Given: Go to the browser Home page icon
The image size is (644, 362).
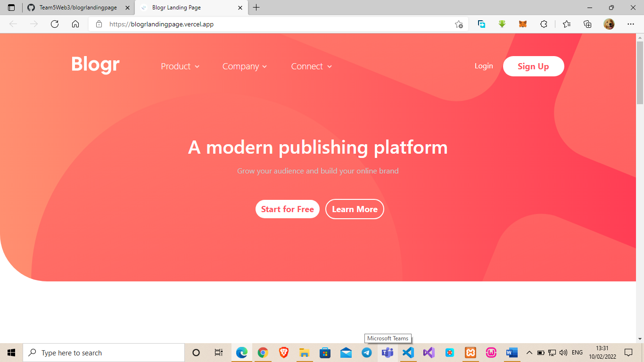Looking at the screenshot, I should (75, 24).
